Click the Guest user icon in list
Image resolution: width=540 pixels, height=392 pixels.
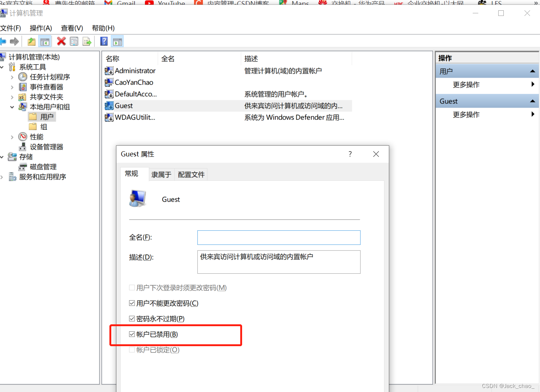(x=109, y=106)
